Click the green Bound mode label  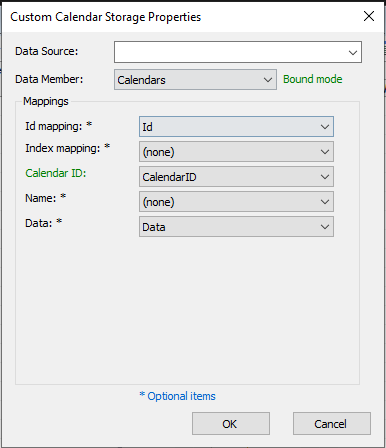(x=313, y=79)
